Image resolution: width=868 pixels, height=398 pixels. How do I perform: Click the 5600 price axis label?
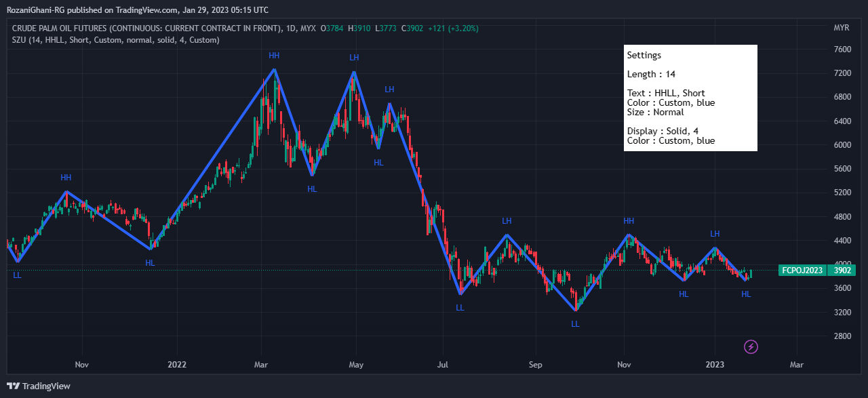842,169
